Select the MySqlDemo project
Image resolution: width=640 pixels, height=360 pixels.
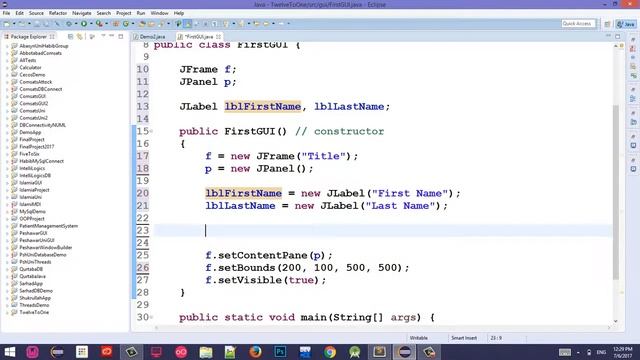[x=32, y=211]
